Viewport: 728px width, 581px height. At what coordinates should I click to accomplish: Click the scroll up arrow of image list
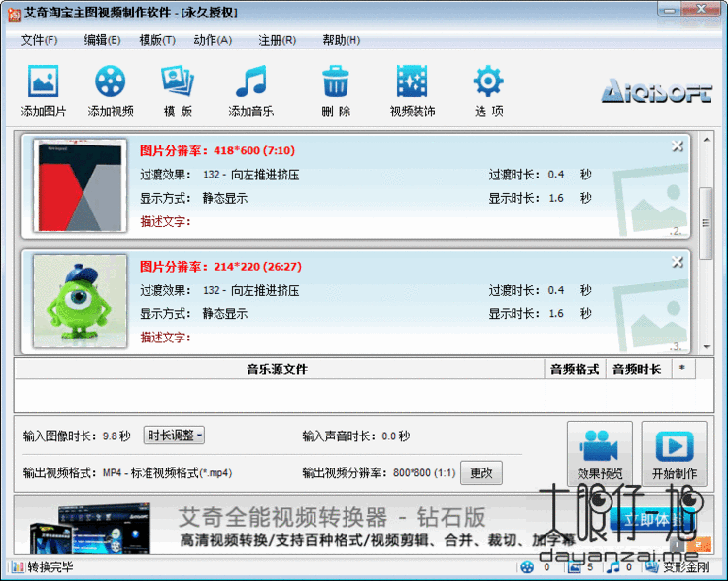pyautogui.click(x=707, y=140)
